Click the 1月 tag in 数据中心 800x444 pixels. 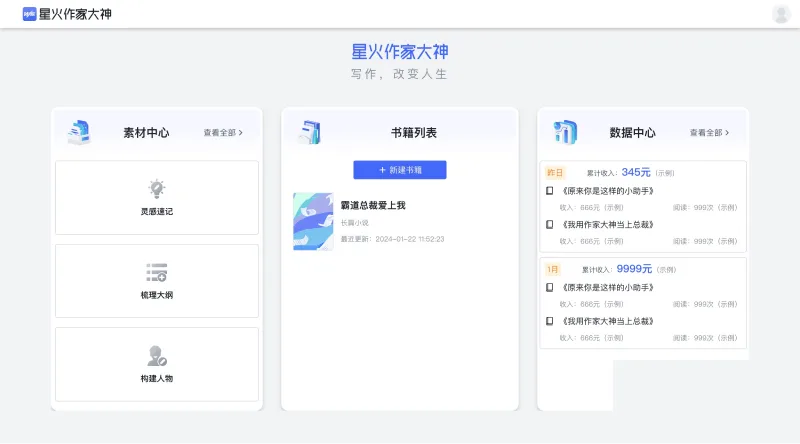553,269
